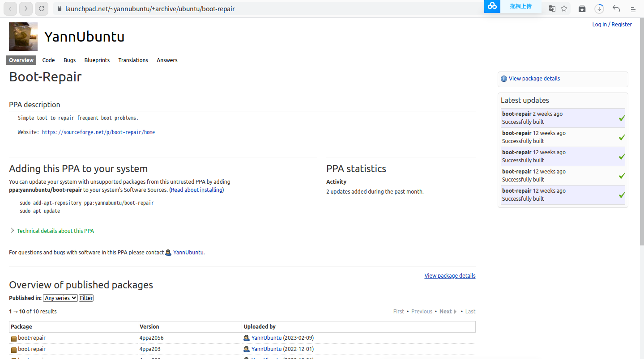Click the undo arrow icon in toolbar
The height and width of the screenshot is (359, 644).
click(x=616, y=8)
